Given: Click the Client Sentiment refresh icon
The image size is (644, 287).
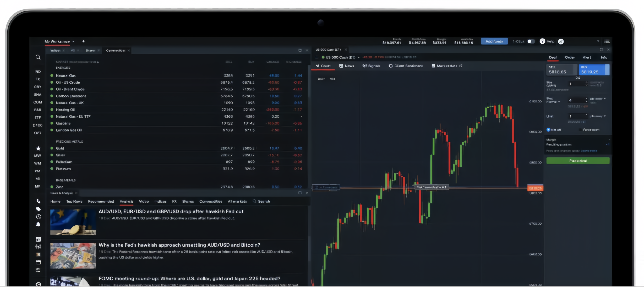Looking at the screenshot, I should click(391, 66).
